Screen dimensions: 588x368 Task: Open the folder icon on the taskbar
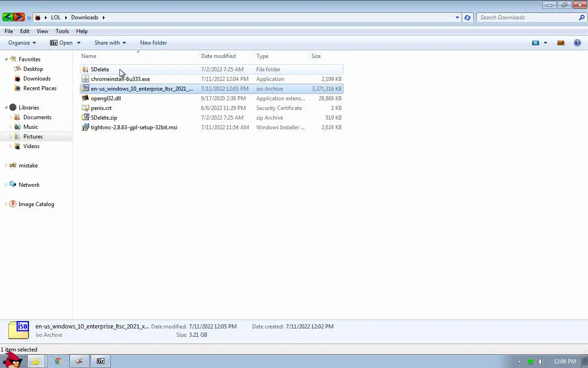[x=36, y=362]
